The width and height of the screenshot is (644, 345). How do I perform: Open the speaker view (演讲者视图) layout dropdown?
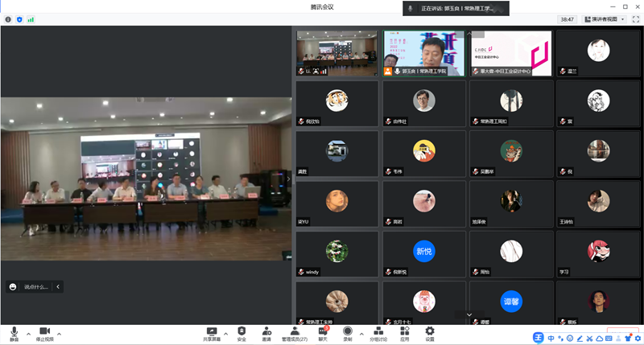pyautogui.click(x=605, y=19)
